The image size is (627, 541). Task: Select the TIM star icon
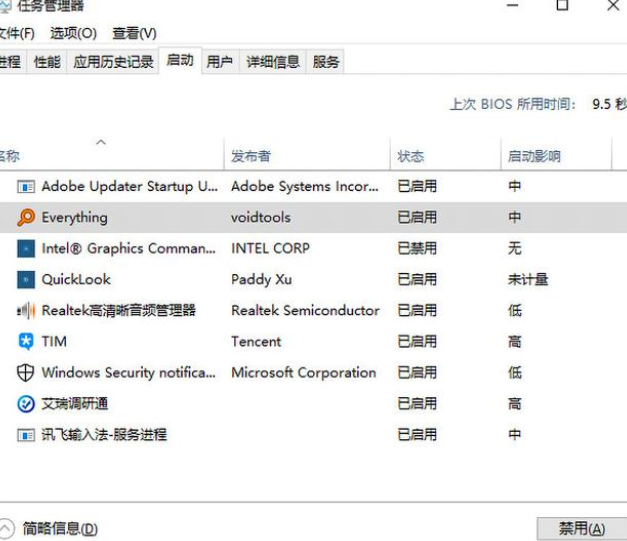[x=26, y=342]
